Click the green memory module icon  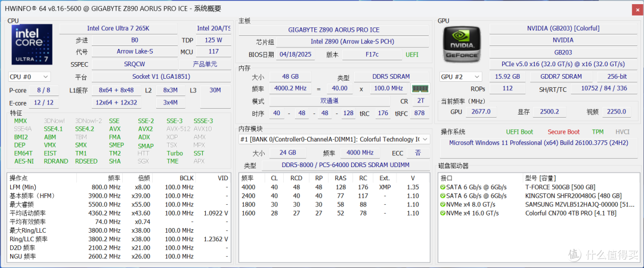[x=420, y=88]
